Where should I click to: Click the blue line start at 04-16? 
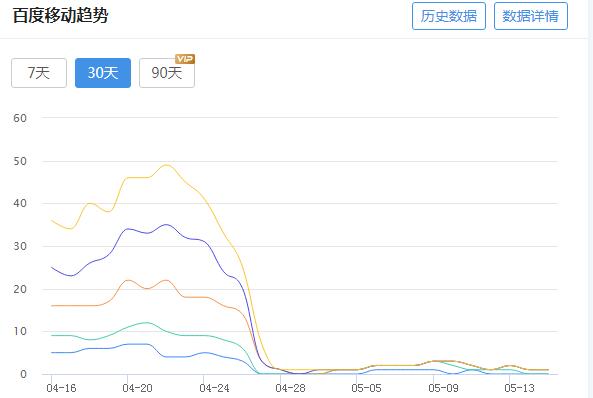click(52, 352)
